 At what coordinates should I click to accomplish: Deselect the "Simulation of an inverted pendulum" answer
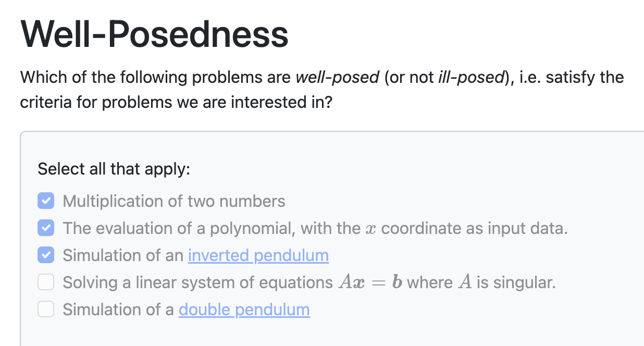46,255
